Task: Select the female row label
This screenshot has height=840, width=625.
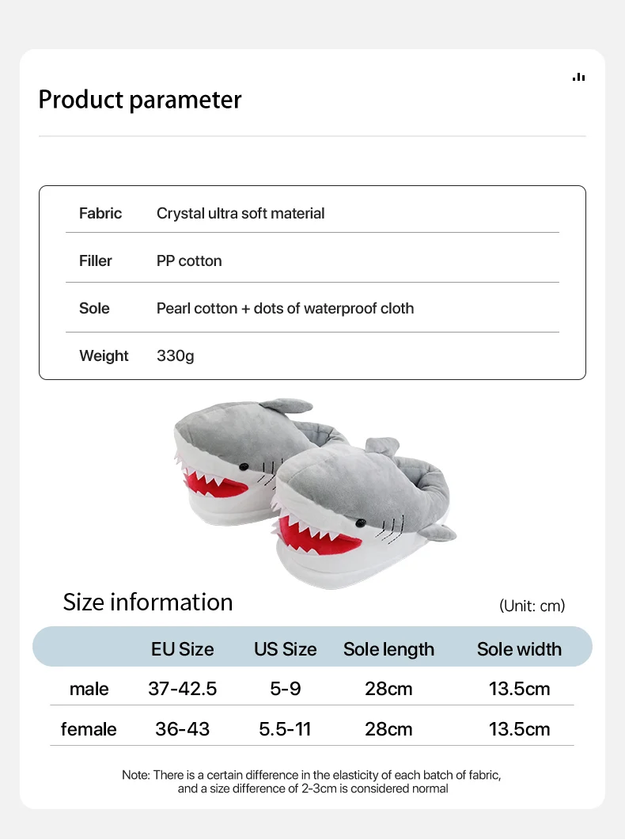Action: pyautogui.click(x=89, y=728)
